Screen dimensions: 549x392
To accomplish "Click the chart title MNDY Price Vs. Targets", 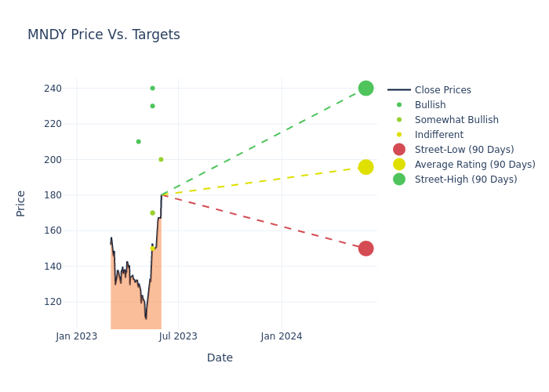I will pyautogui.click(x=104, y=34).
